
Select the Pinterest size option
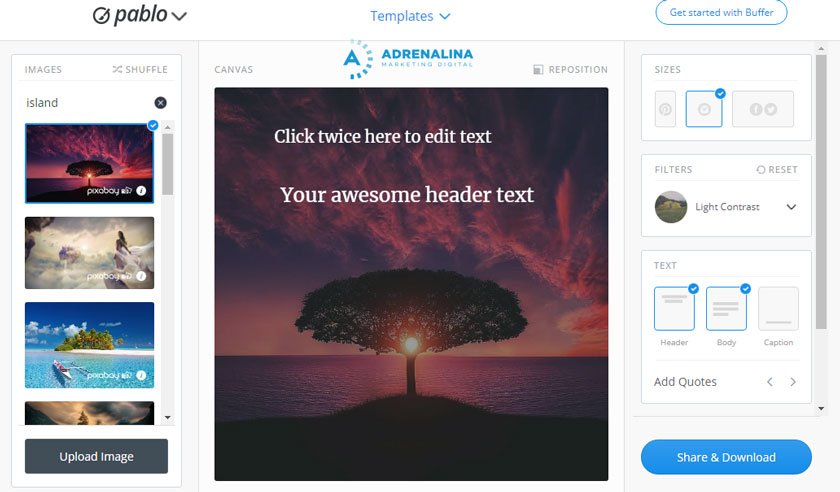point(665,109)
